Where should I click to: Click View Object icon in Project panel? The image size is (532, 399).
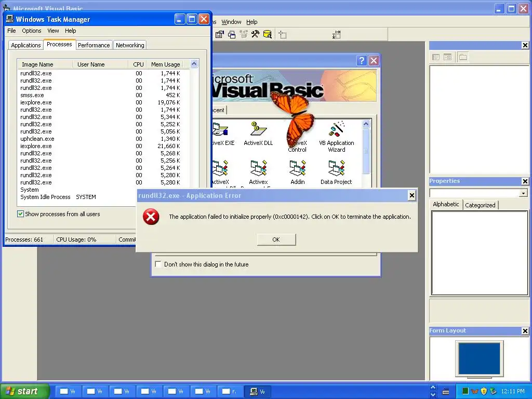447,57
